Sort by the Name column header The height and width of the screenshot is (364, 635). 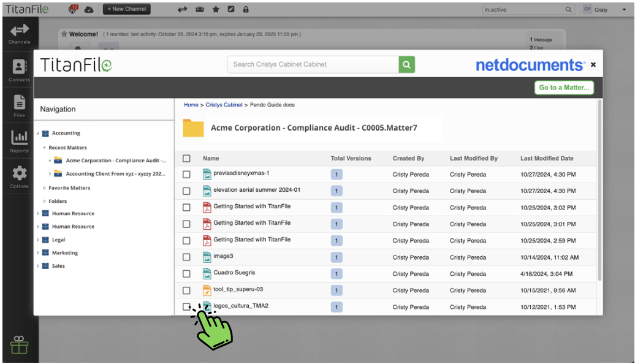pyautogui.click(x=211, y=158)
